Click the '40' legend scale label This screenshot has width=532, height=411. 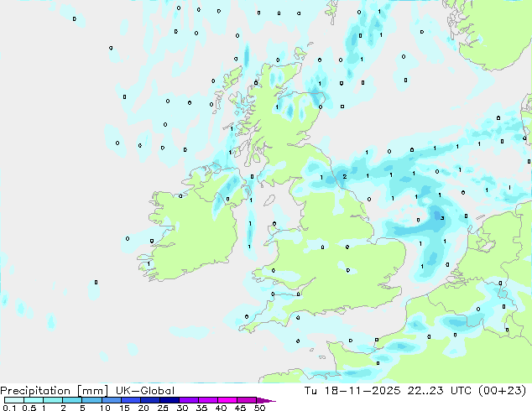[x=221, y=408]
